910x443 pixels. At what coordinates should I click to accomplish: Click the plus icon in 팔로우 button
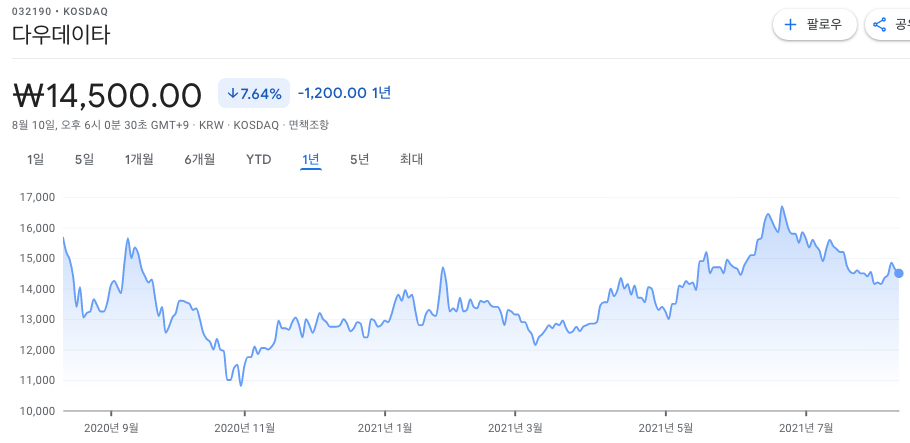(790, 24)
